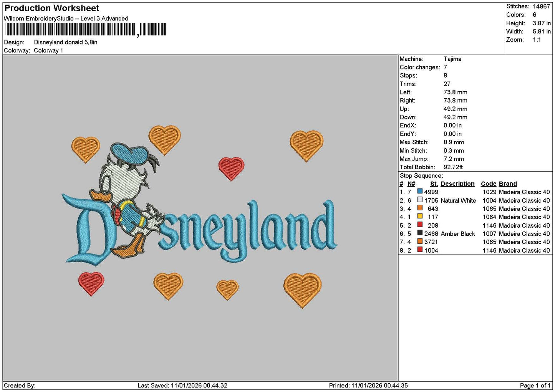Click the Width value '5.81 in'
Image resolution: width=555 pixels, height=392 pixels.
pos(542,31)
